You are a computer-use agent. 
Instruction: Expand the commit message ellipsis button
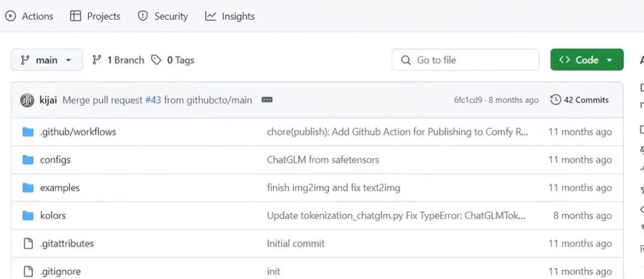(x=267, y=100)
